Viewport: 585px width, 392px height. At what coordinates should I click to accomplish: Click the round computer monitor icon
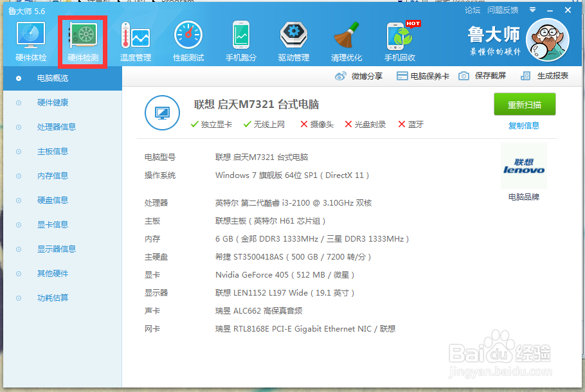[x=162, y=112]
